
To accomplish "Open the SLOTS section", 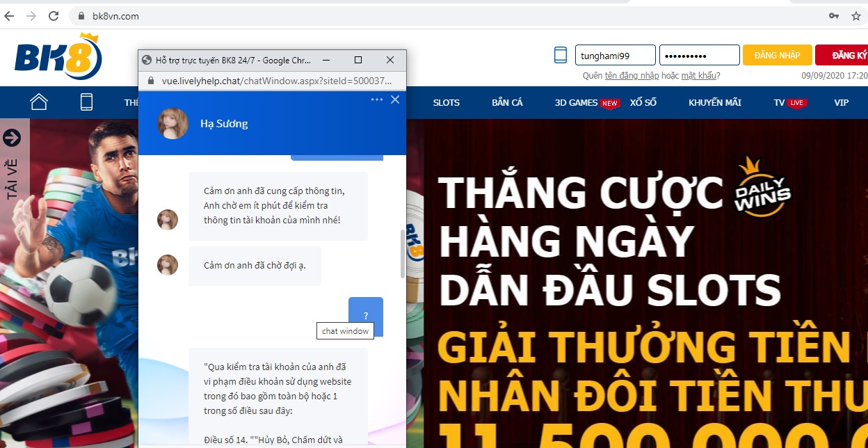I will pos(446,102).
